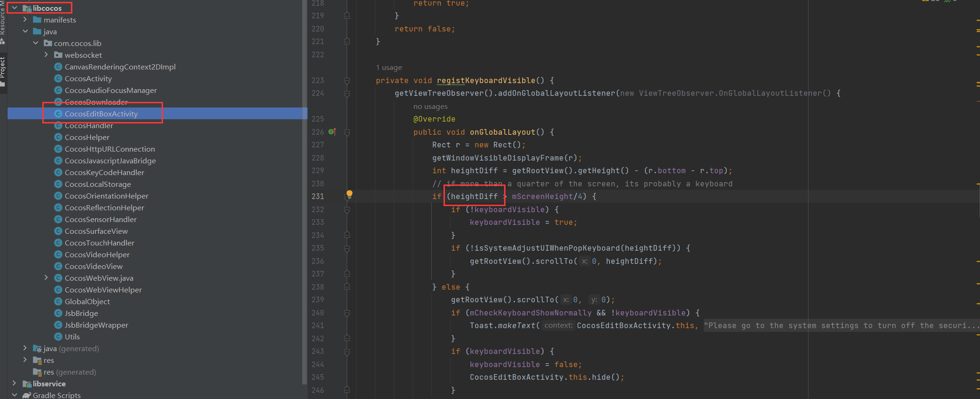
Task: Open CanvasRenderingContext2DImpl class
Action: point(120,67)
